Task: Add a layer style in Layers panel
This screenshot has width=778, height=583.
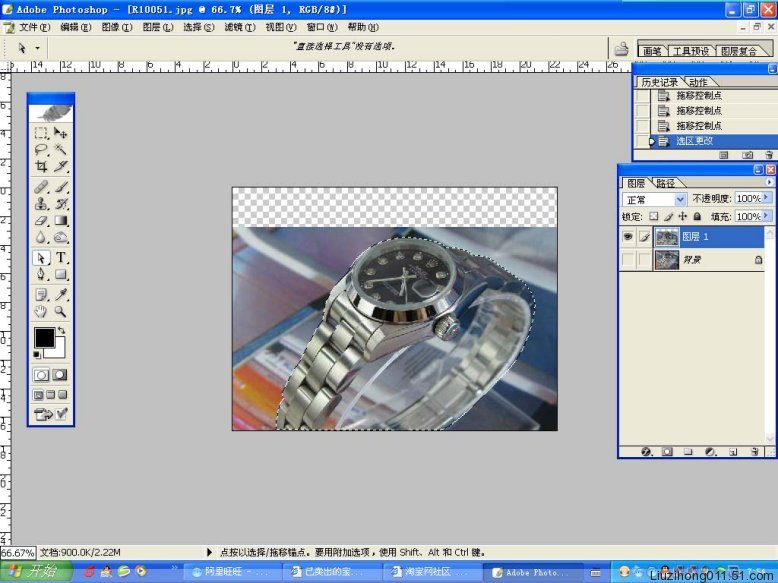Action: (646, 452)
